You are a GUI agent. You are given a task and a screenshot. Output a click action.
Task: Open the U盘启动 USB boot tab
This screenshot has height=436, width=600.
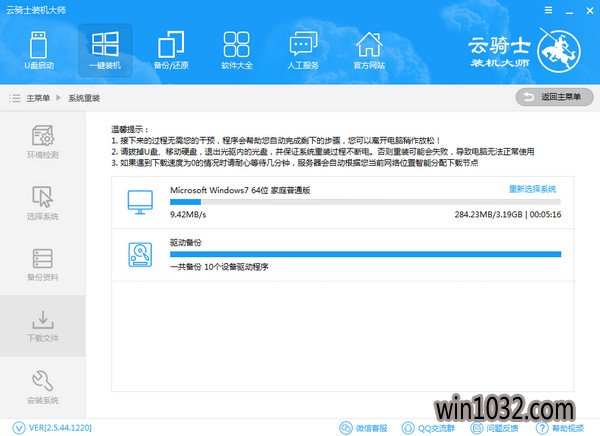pyautogui.click(x=39, y=51)
